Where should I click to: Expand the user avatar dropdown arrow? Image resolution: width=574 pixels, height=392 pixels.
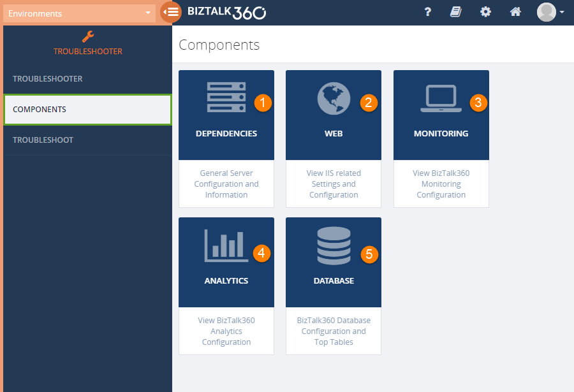point(562,12)
